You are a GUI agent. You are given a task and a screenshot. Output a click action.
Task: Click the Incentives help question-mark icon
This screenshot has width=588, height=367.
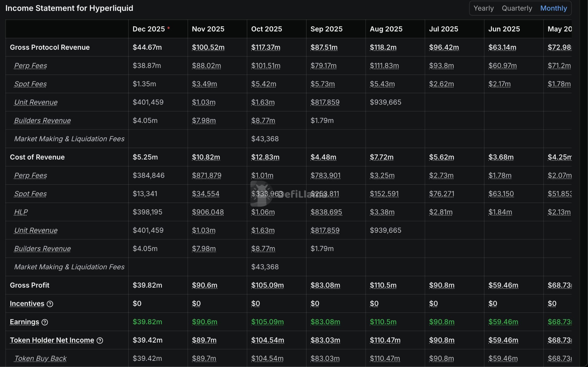[x=50, y=304]
